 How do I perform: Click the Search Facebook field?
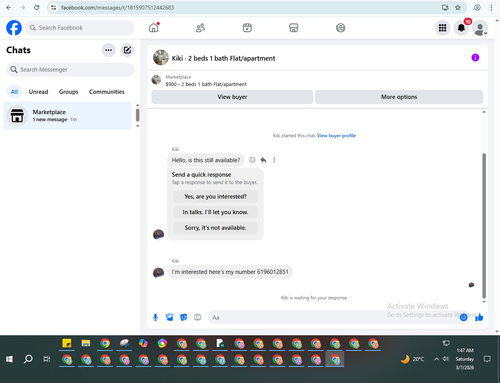tap(80, 28)
